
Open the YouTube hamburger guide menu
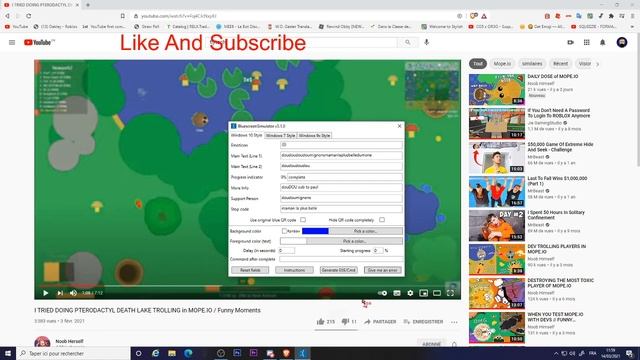click(x=12, y=42)
